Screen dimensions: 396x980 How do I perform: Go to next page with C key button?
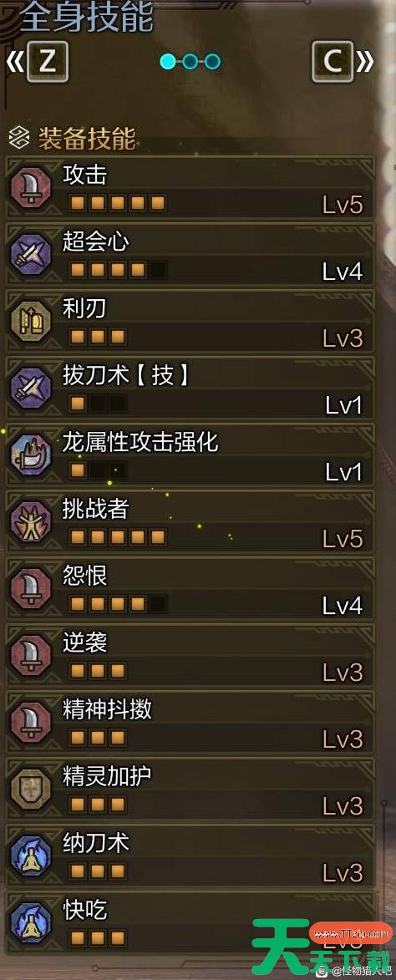coord(333,61)
